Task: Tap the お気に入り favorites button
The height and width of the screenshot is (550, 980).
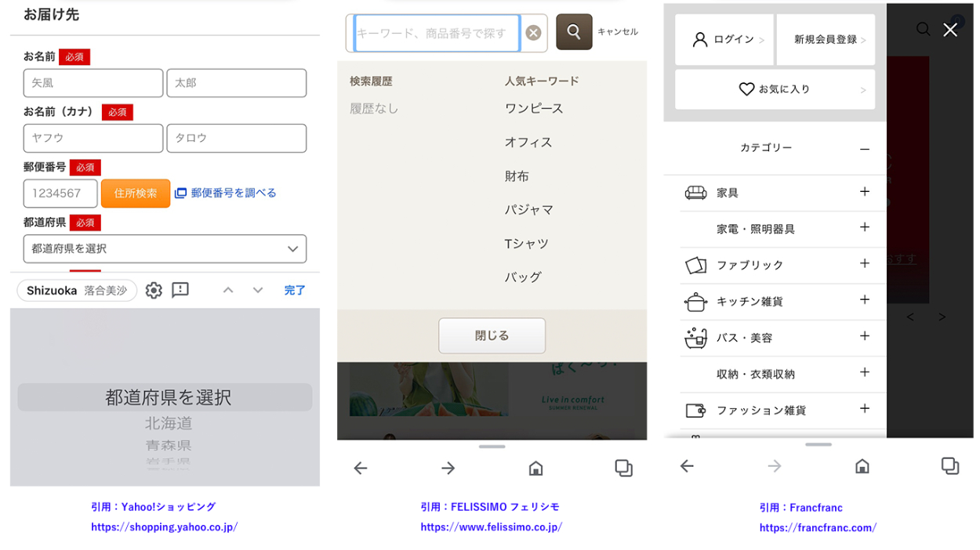Action: click(775, 89)
